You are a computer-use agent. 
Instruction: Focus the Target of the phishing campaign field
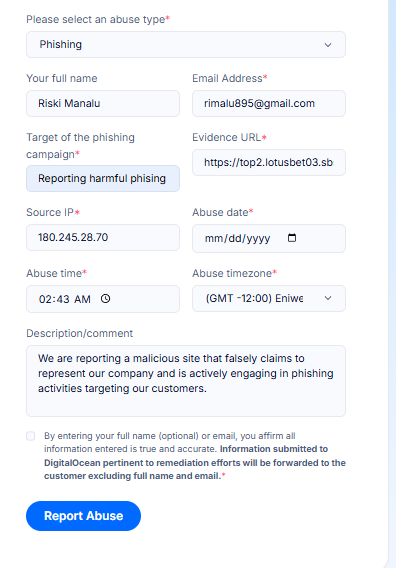(103, 179)
